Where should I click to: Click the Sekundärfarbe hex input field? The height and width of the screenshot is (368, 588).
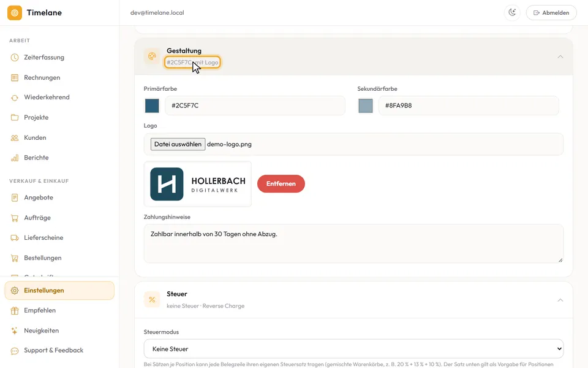469,105
